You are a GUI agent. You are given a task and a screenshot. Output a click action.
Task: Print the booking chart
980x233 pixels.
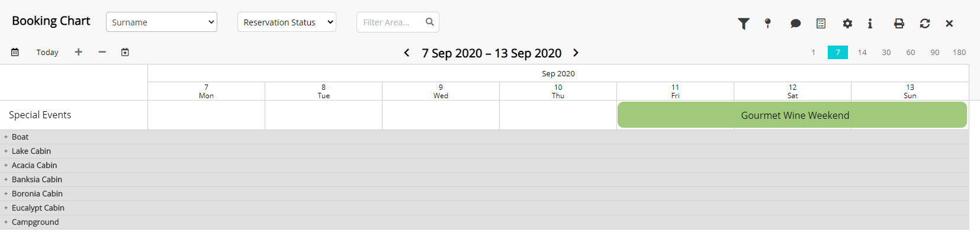[899, 23]
